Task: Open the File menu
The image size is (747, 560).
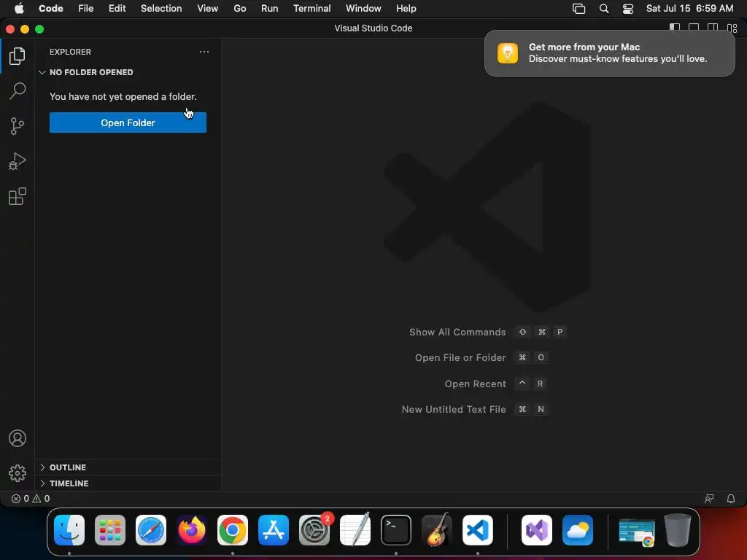Action: (86, 9)
